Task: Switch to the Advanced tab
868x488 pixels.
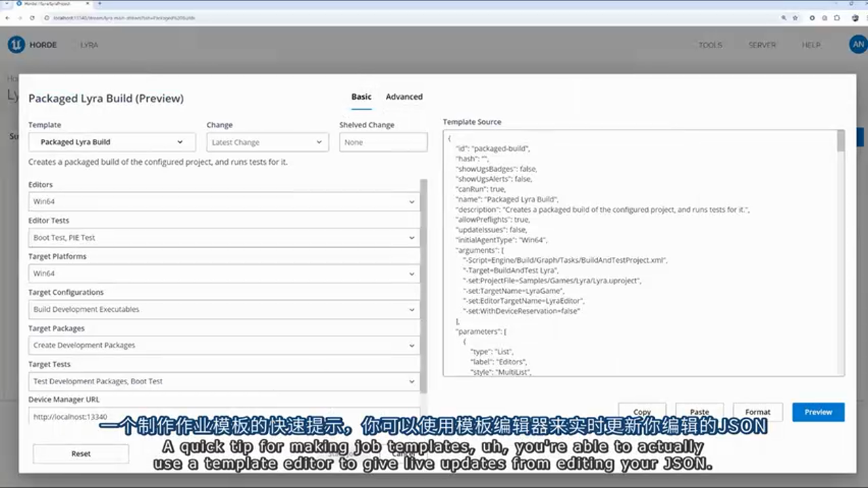Action: click(x=404, y=97)
